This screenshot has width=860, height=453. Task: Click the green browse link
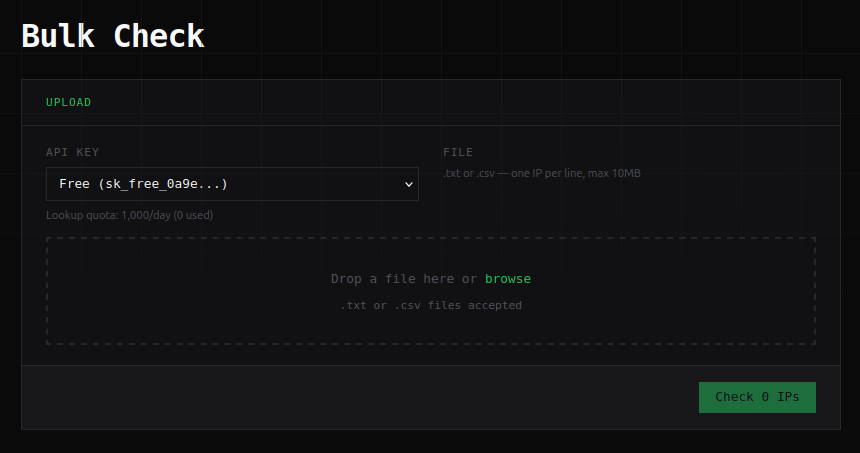[x=508, y=279]
